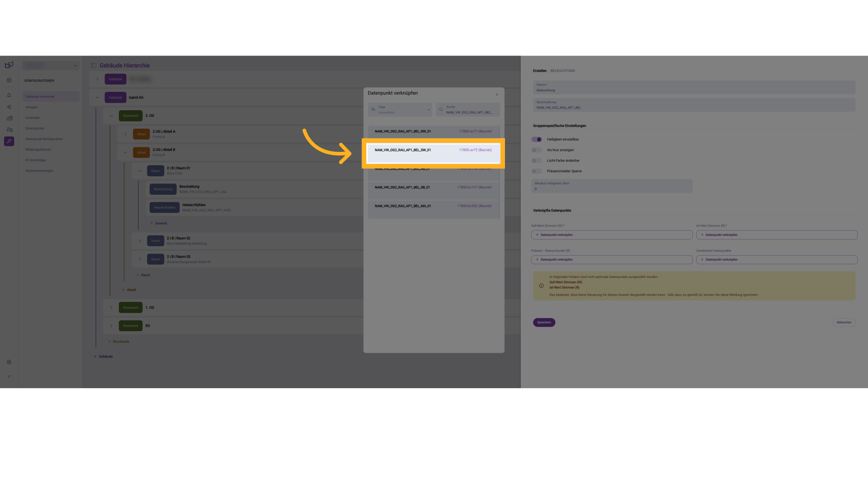
Task: Open Datenpunkte in Konfigurationen menu
Action: (x=35, y=128)
